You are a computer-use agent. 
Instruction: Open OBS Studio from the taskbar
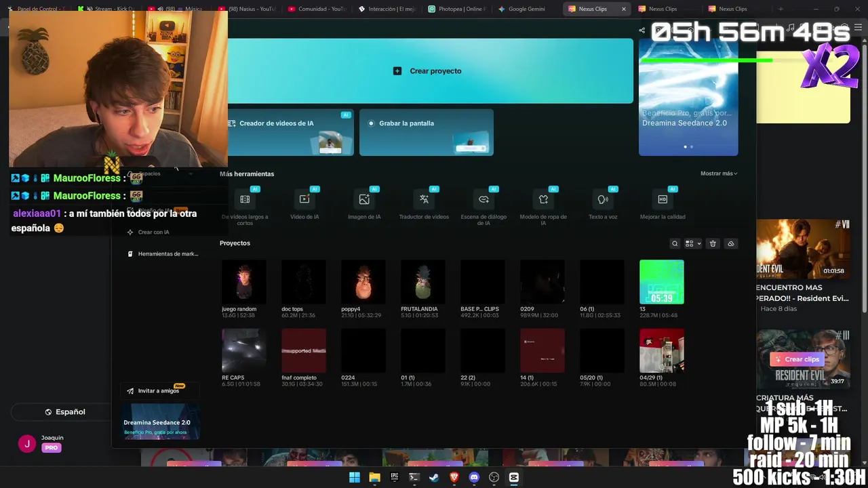[x=494, y=477]
